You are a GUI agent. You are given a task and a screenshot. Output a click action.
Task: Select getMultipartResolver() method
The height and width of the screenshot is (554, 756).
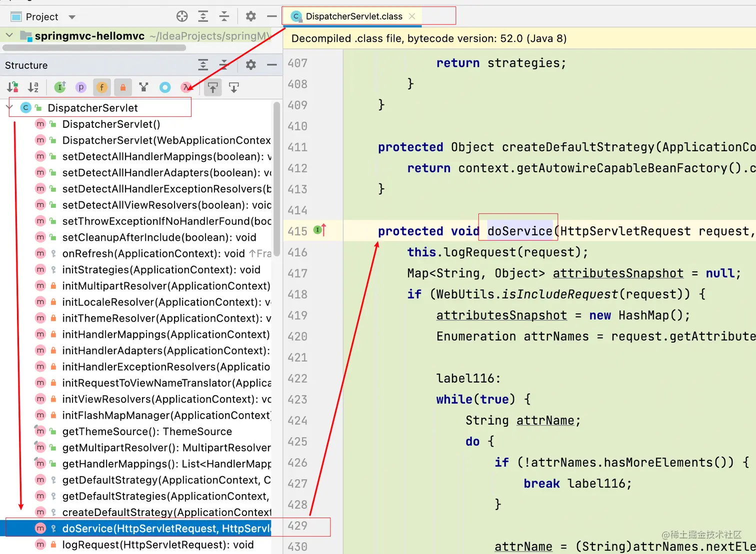tap(166, 448)
